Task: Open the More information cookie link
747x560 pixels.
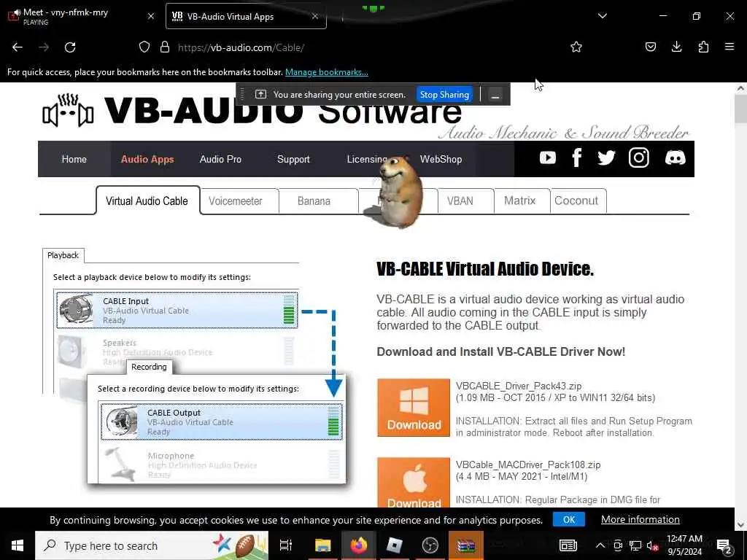Action: pos(640,519)
